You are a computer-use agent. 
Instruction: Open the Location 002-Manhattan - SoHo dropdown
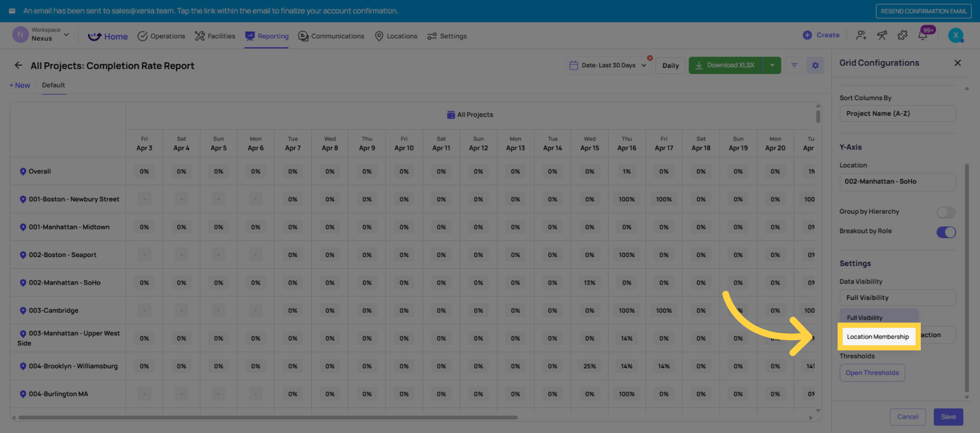coord(897,182)
